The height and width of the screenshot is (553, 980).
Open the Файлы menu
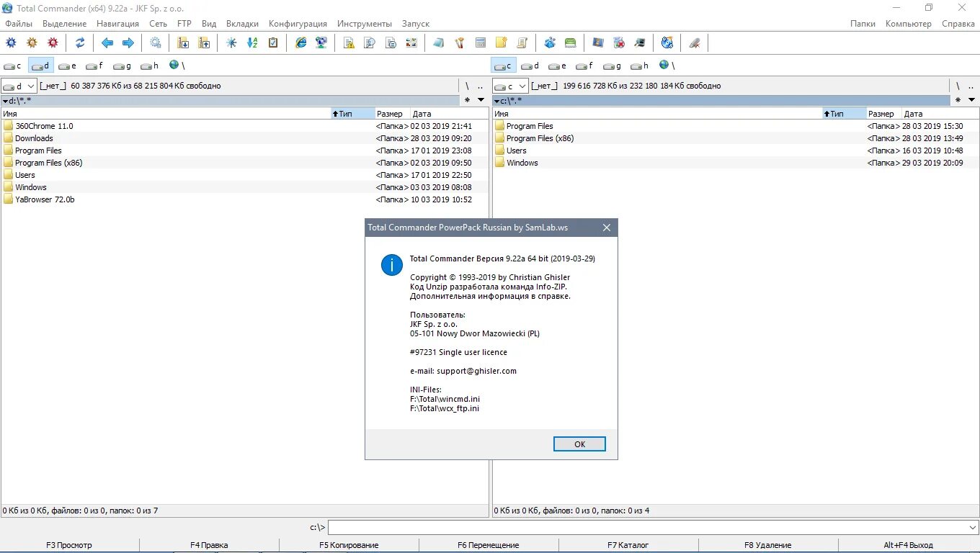point(19,24)
